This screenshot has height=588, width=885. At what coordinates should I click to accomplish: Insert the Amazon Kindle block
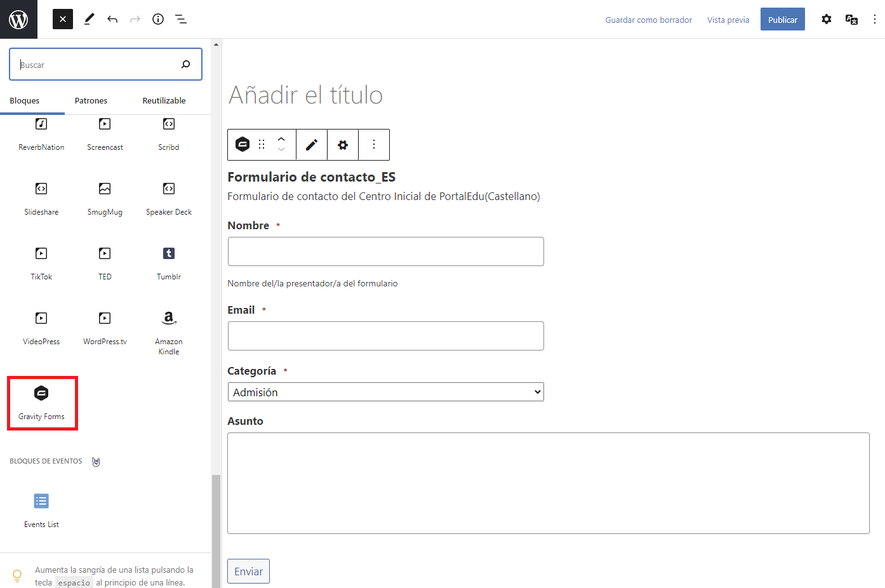(x=169, y=333)
